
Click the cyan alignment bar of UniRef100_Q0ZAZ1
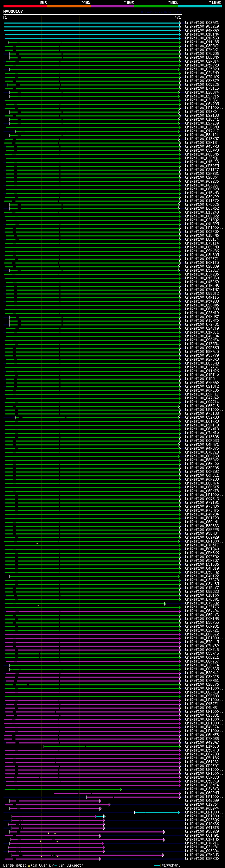tap(92, 23)
